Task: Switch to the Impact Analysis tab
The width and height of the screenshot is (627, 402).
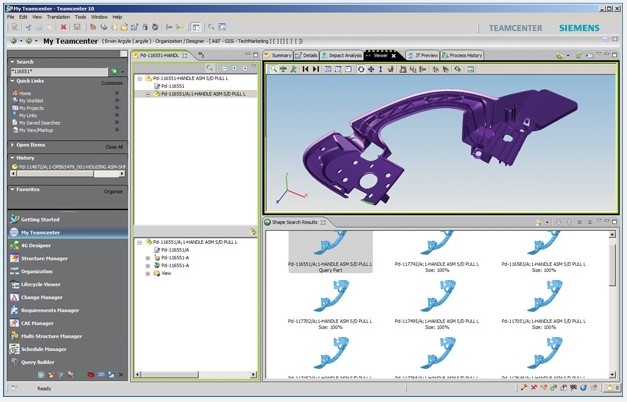Action: point(341,56)
